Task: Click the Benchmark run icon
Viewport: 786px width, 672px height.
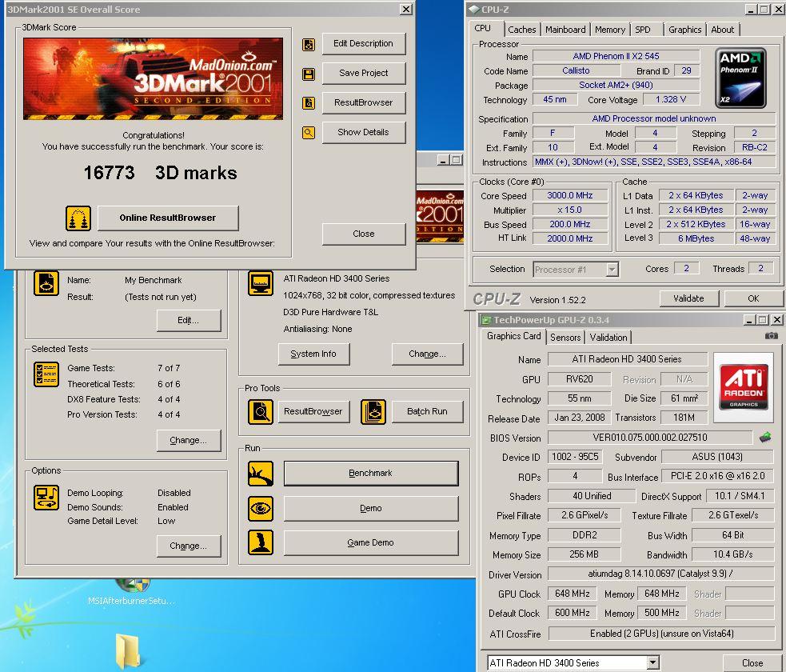Action: (261, 474)
